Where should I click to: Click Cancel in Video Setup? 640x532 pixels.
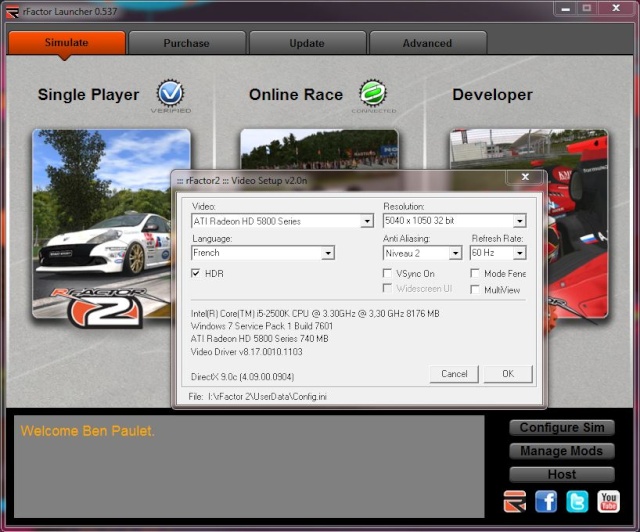454,374
